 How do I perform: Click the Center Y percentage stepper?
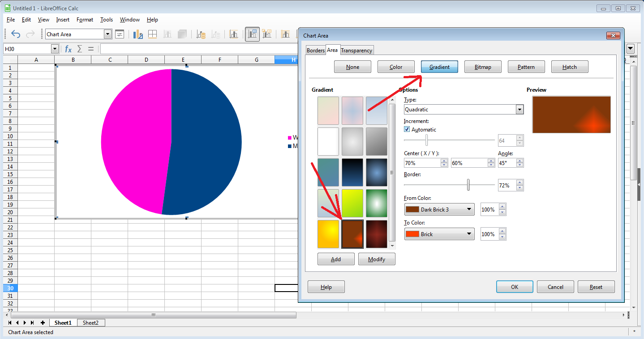491,163
